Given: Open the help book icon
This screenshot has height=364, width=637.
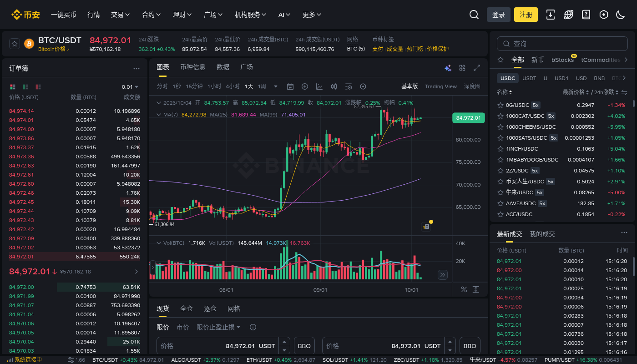Looking at the screenshot, I should [586, 15].
